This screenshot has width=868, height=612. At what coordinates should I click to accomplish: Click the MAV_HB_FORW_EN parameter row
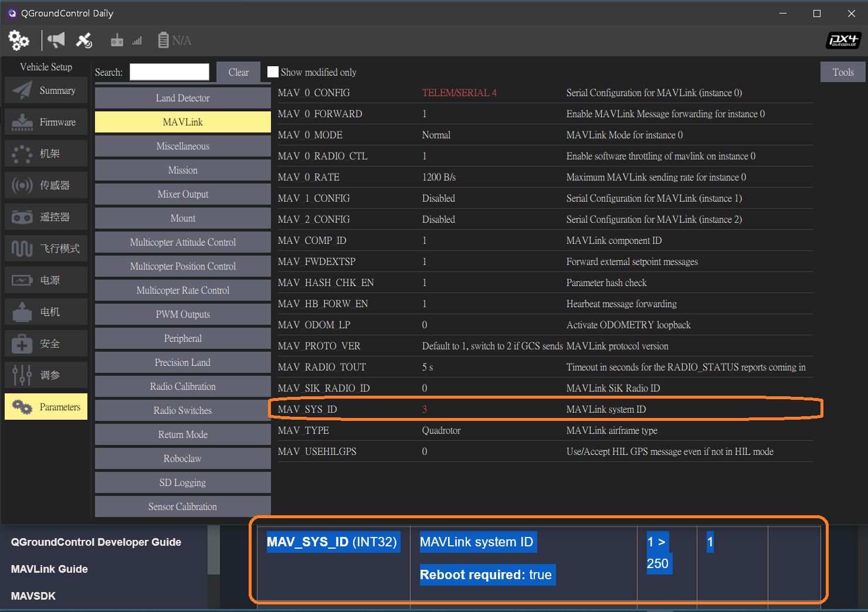click(x=545, y=304)
